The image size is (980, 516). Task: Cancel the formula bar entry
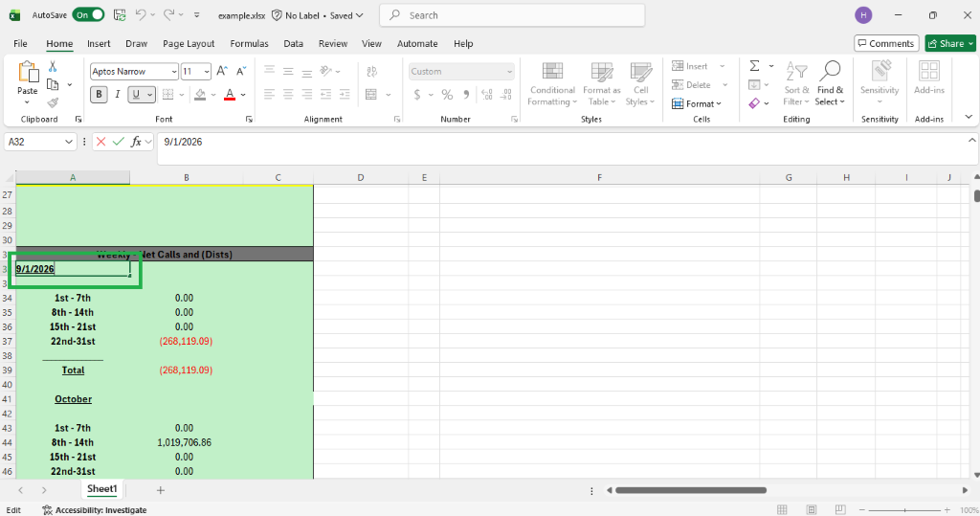pyautogui.click(x=100, y=142)
